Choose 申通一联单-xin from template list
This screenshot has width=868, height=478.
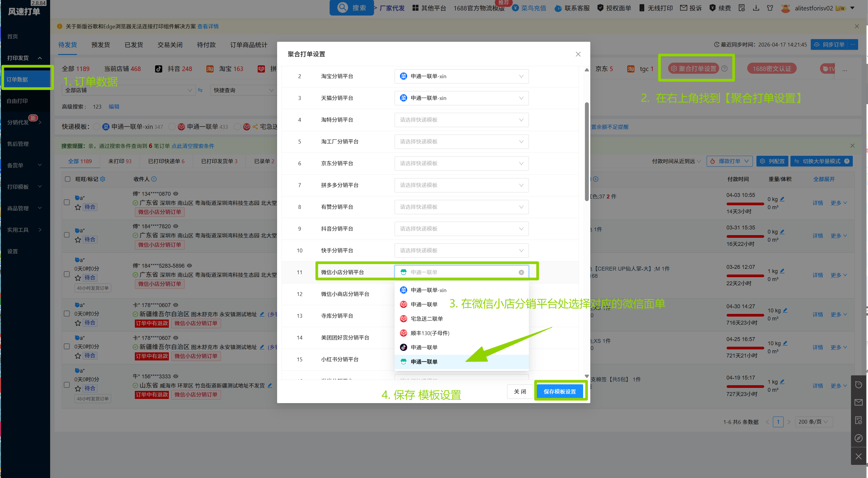tap(461, 290)
